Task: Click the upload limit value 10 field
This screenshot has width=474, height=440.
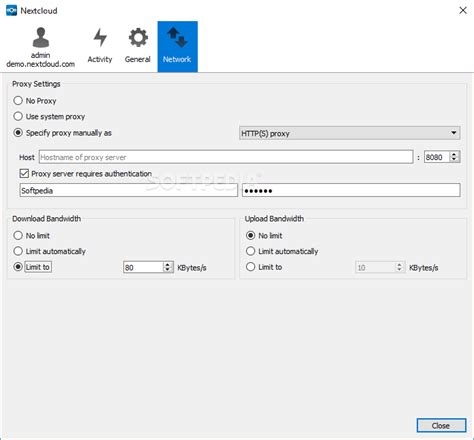Action: [375, 267]
